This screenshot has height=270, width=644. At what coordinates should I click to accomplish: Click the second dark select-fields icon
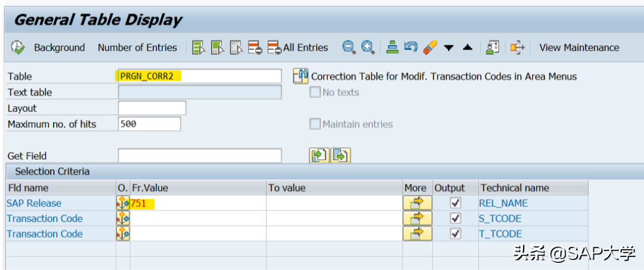218,48
